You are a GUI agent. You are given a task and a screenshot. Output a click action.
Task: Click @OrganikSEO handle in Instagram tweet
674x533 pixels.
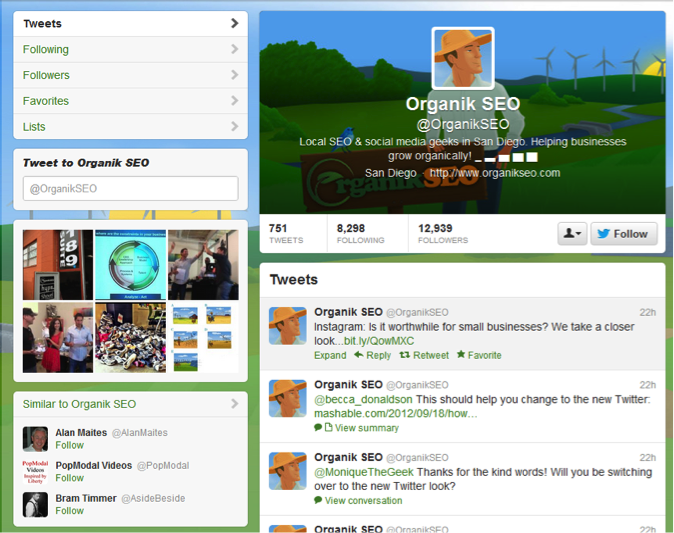pyautogui.click(x=417, y=312)
